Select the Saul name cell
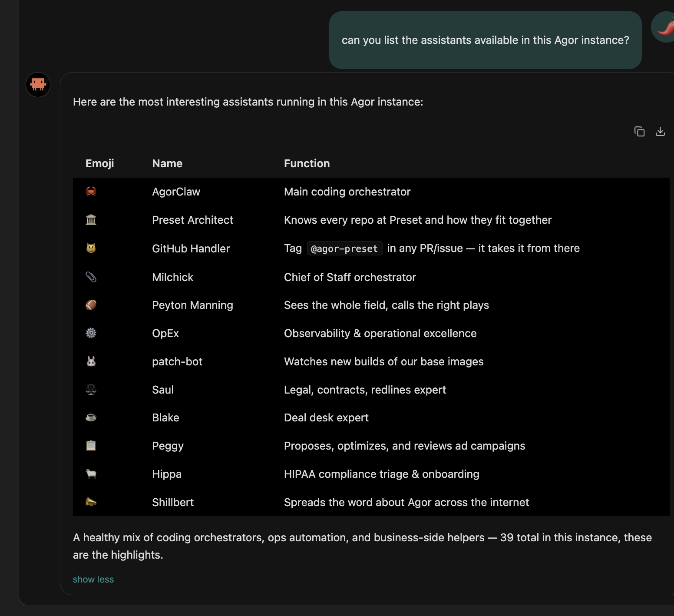This screenshot has height=616, width=674. point(163,390)
